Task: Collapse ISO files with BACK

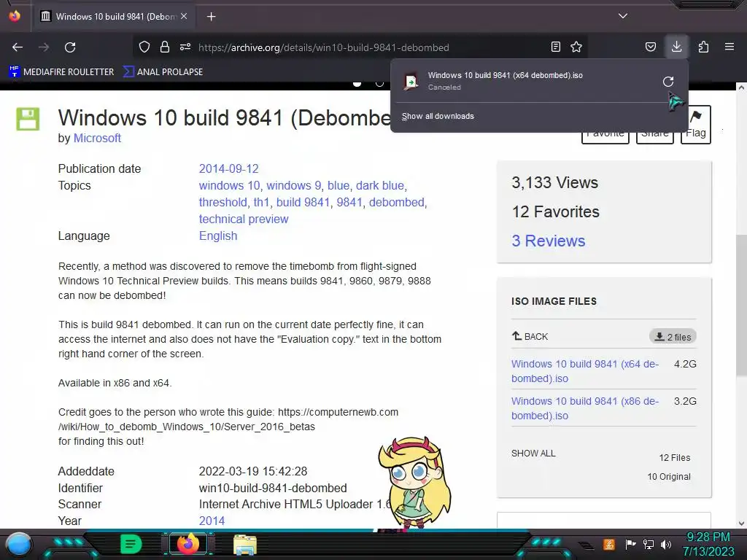Action: (x=530, y=336)
